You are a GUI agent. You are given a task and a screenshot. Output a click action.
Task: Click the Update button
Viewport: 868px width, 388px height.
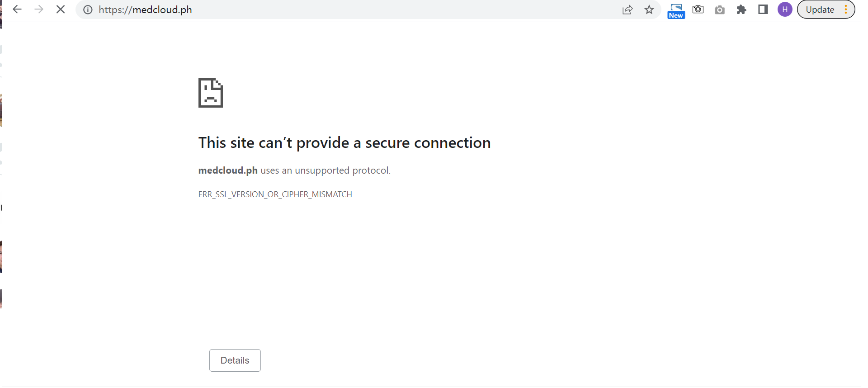(820, 9)
